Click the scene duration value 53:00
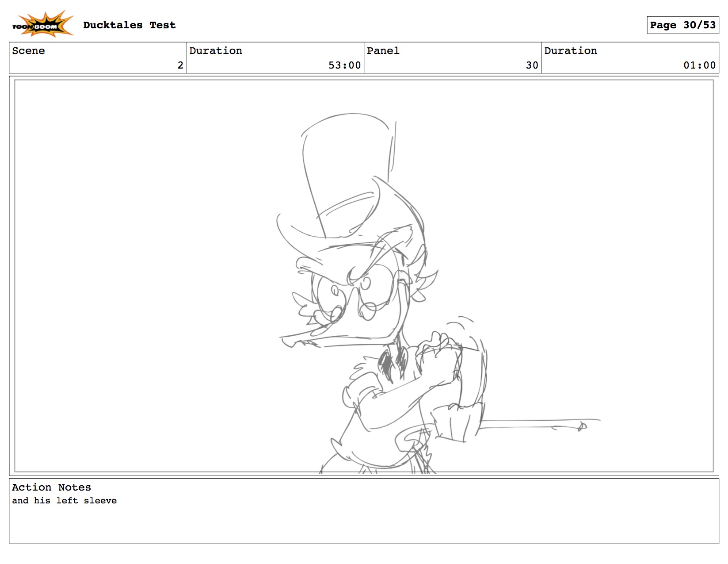728x564 pixels. (x=344, y=65)
